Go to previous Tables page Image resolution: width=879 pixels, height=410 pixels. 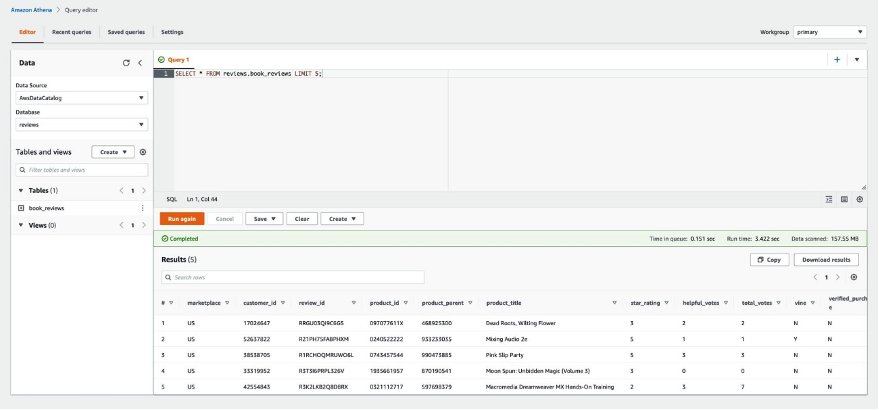[x=121, y=191]
